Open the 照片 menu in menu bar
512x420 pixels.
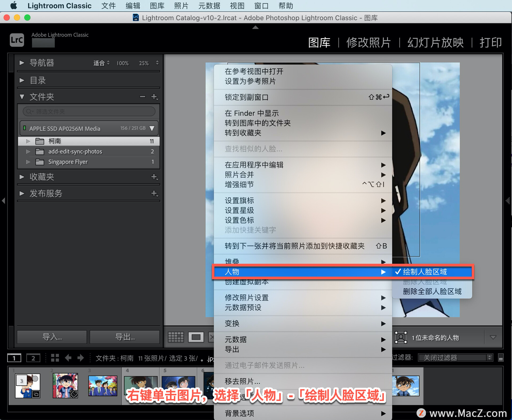tap(181, 6)
